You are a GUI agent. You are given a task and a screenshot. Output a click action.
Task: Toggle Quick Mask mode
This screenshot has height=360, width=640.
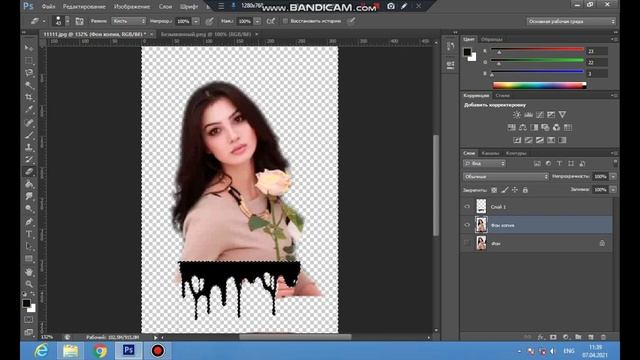(29, 320)
